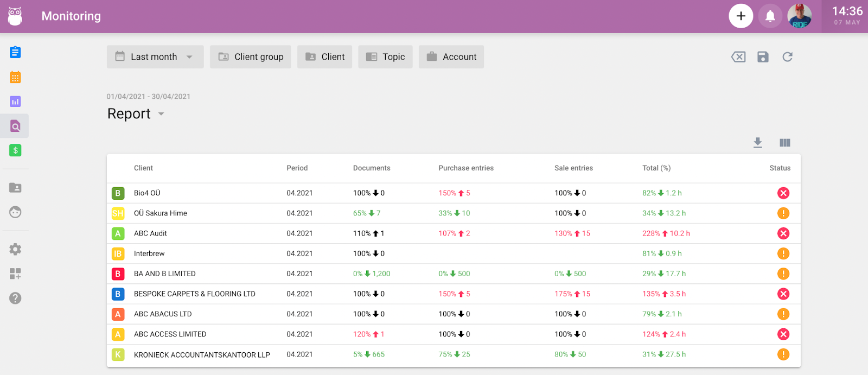The image size is (868, 375).
Task: Open the user profile avatar
Action: point(800,16)
